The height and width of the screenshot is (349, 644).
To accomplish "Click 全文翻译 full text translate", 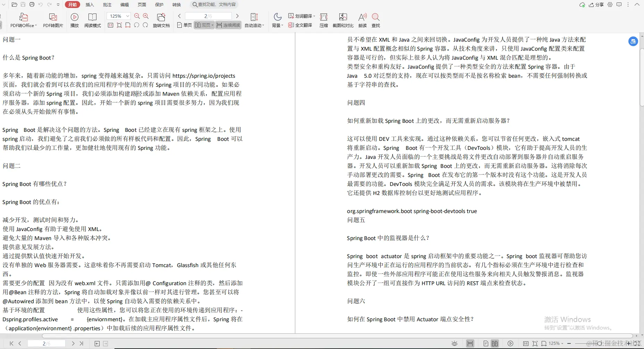I will (x=300, y=25).
